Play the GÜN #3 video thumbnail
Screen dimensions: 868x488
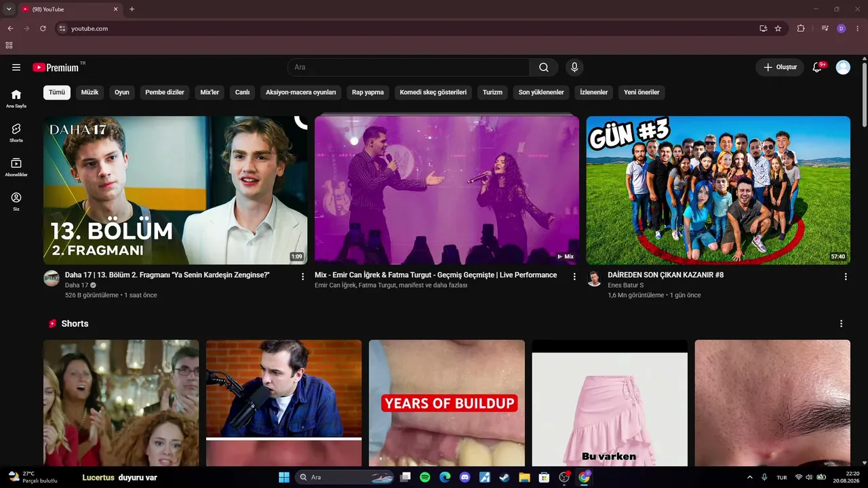pos(718,190)
